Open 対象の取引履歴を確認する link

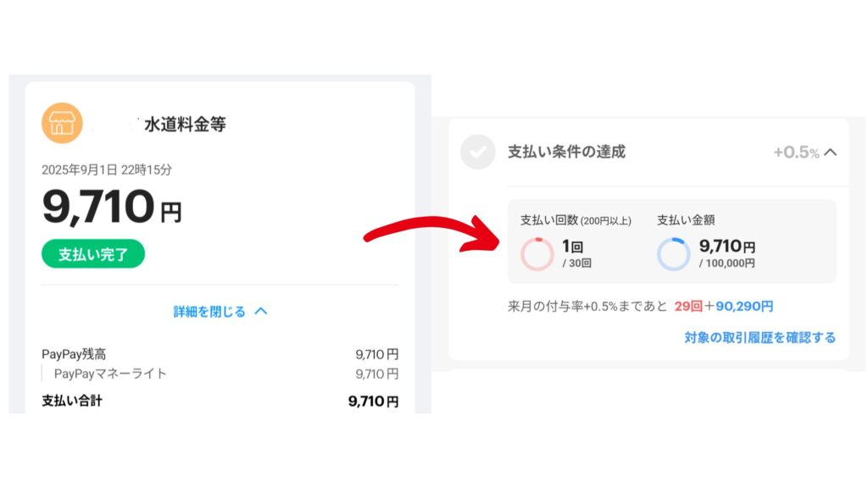pyautogui.click(x=759, y=337)
